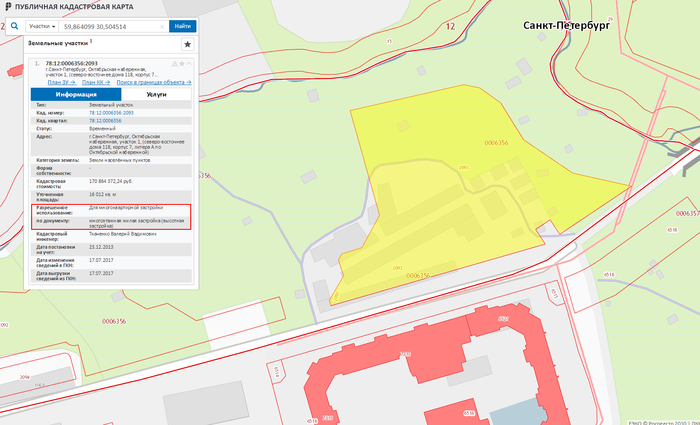The width and height of the screenshot is (700, 425).
Task: Open the Участки search type dropdown
Action: (42, 25)
